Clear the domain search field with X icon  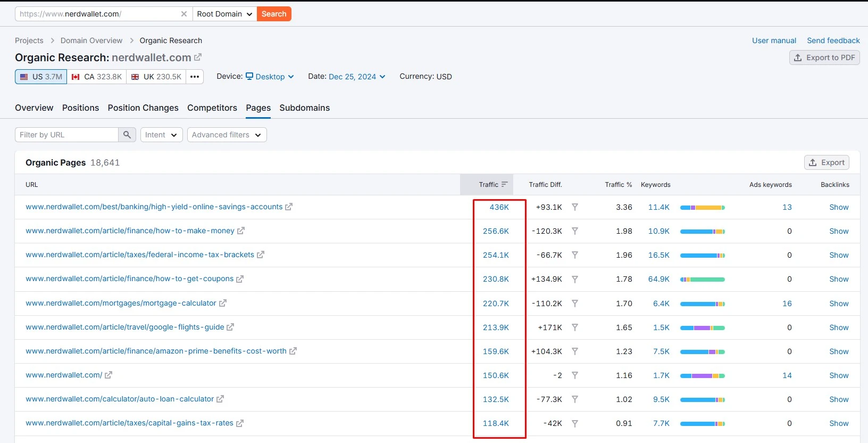(183, 14)
